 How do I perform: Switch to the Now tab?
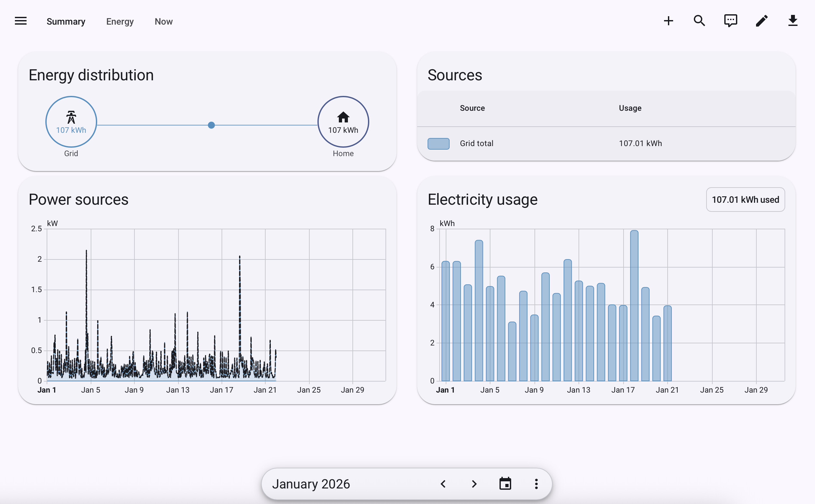coord(163,22)
